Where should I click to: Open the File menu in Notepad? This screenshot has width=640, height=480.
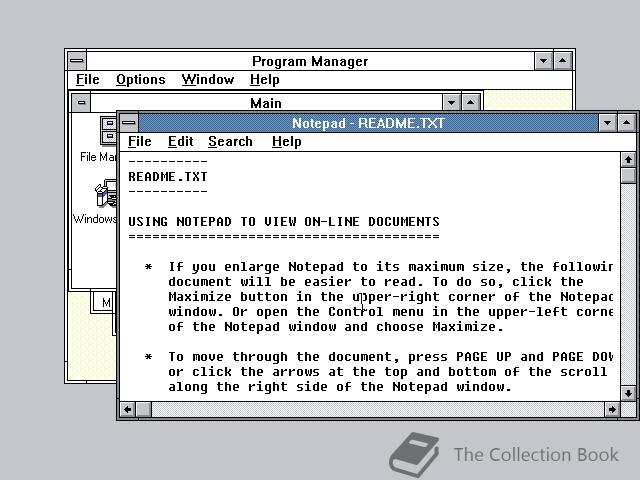pyautogui.click(x=140, y=142)
